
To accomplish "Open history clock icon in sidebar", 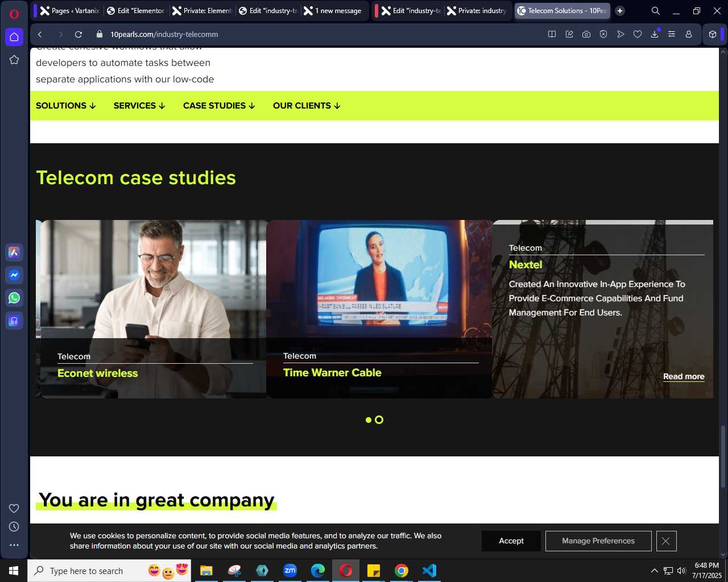I will [14, 526].
